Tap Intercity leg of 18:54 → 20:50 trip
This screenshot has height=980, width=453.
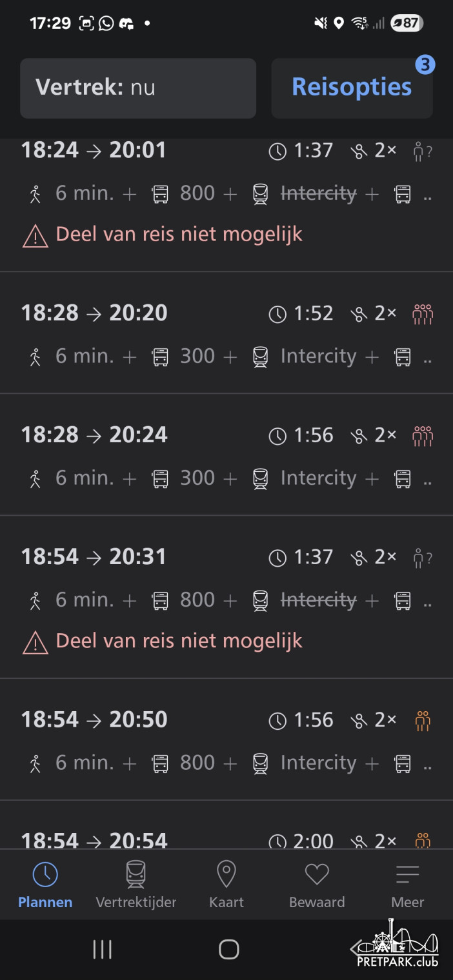(x=318, y=763)
